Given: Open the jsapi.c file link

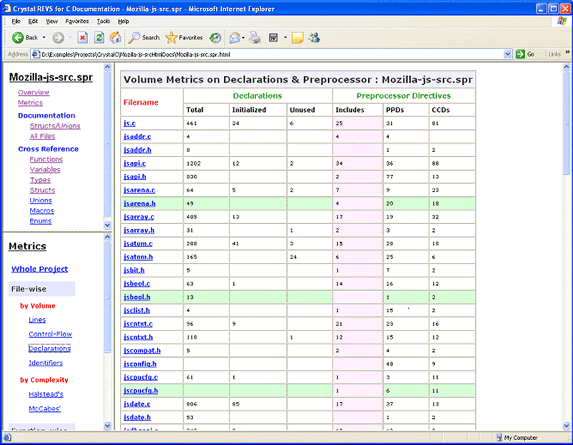Looking at the screenshot, I should point(134,163).
